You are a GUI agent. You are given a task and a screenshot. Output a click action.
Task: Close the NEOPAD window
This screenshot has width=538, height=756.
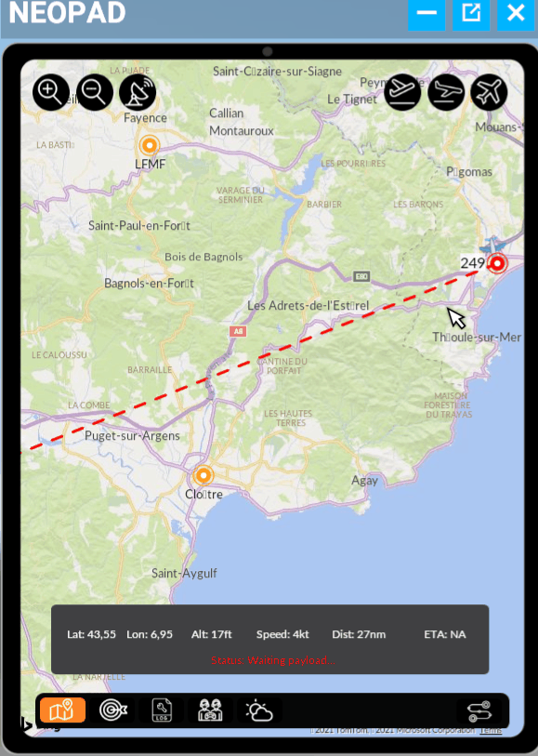[516, 14]
